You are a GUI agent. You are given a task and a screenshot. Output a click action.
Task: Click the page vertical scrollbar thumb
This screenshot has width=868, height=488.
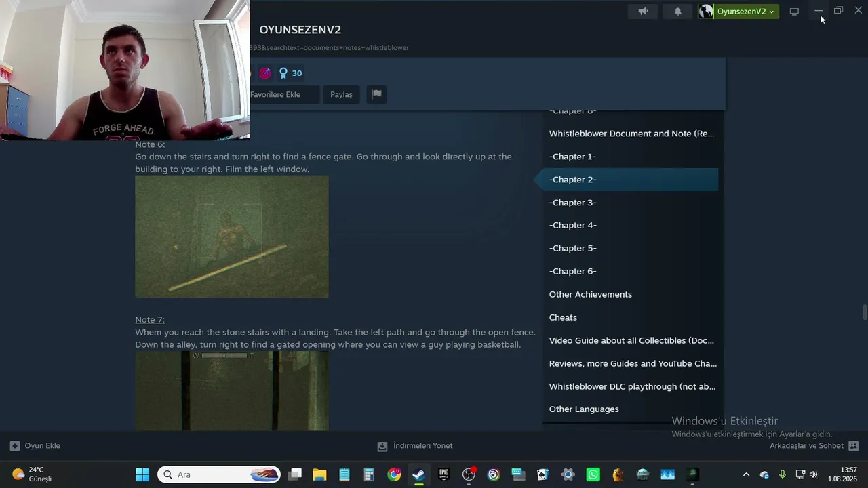864,313
